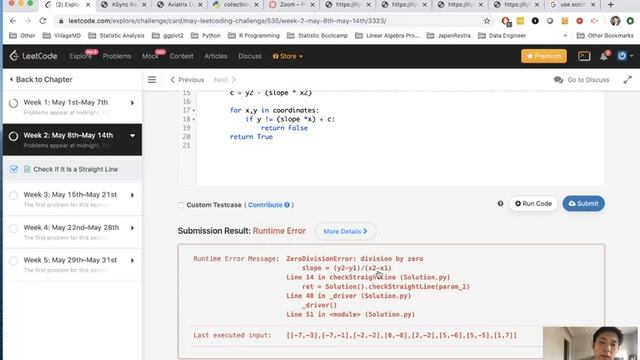Click the help question mark icon near Run Code
Image resolution: width=640 pixels, height=360 pixels.
(x=500, y=204)
